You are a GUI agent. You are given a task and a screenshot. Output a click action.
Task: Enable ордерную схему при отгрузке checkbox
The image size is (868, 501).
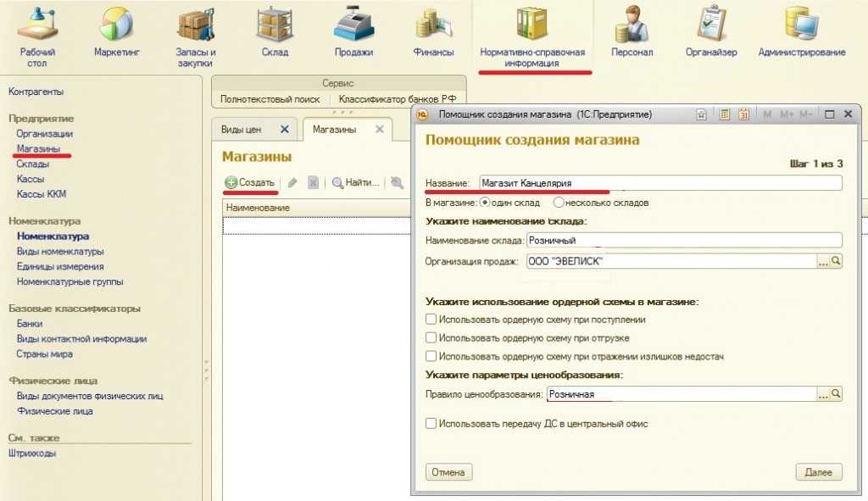coord(431,338)
